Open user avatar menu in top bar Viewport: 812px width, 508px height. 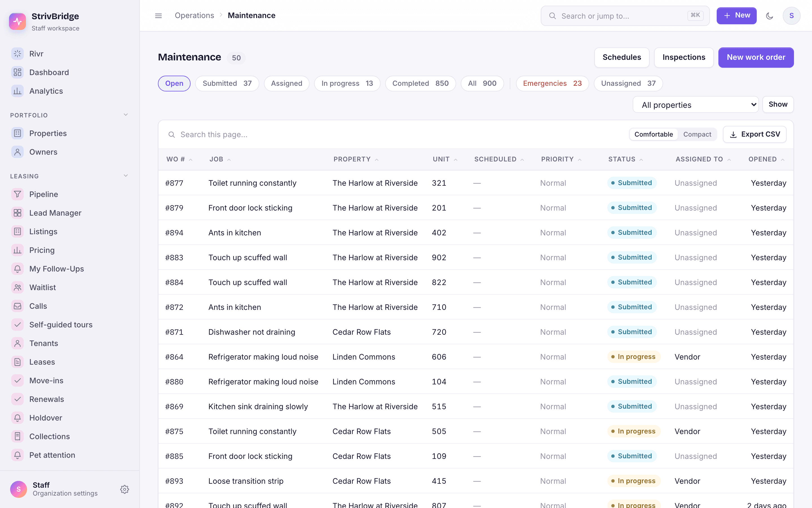click(791, 16)
